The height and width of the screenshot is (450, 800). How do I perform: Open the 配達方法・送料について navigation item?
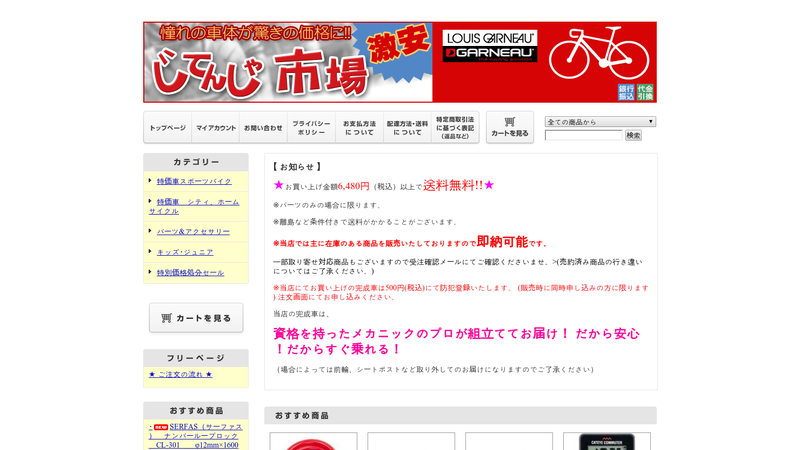407,128
